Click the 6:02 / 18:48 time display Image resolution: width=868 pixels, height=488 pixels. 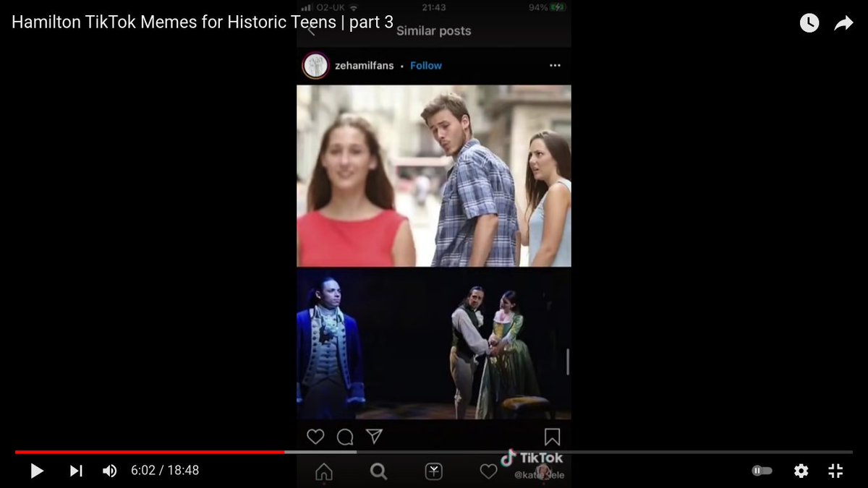click(165, 471)
